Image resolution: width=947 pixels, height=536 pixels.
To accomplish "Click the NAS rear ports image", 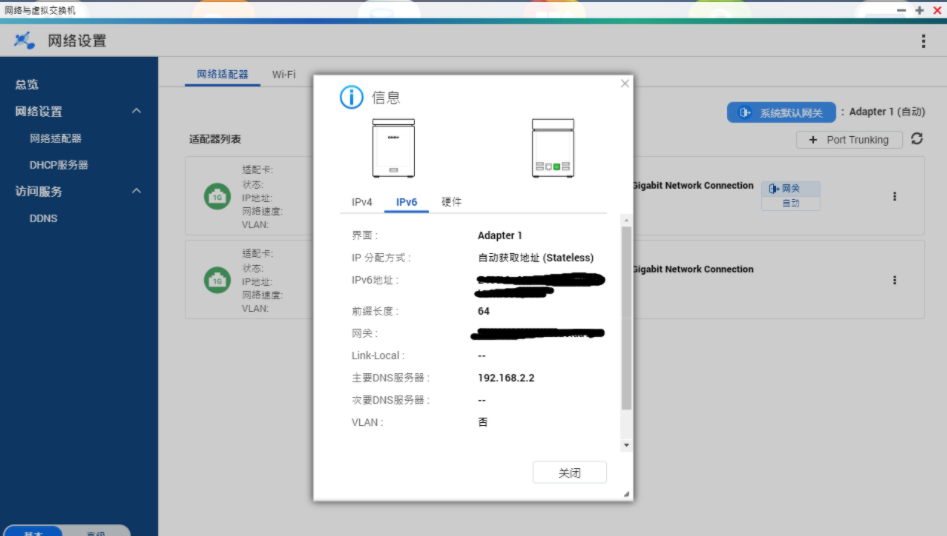I will (553, 148).
